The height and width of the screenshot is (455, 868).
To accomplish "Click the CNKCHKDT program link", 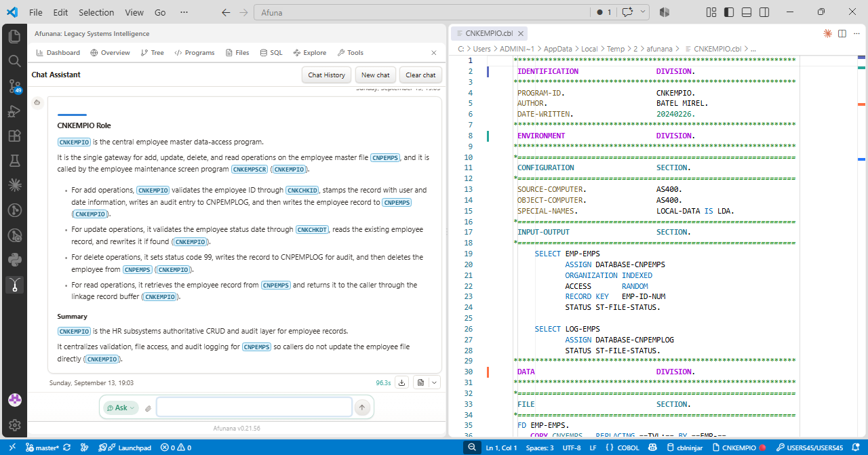I will (x=313, y=230).
